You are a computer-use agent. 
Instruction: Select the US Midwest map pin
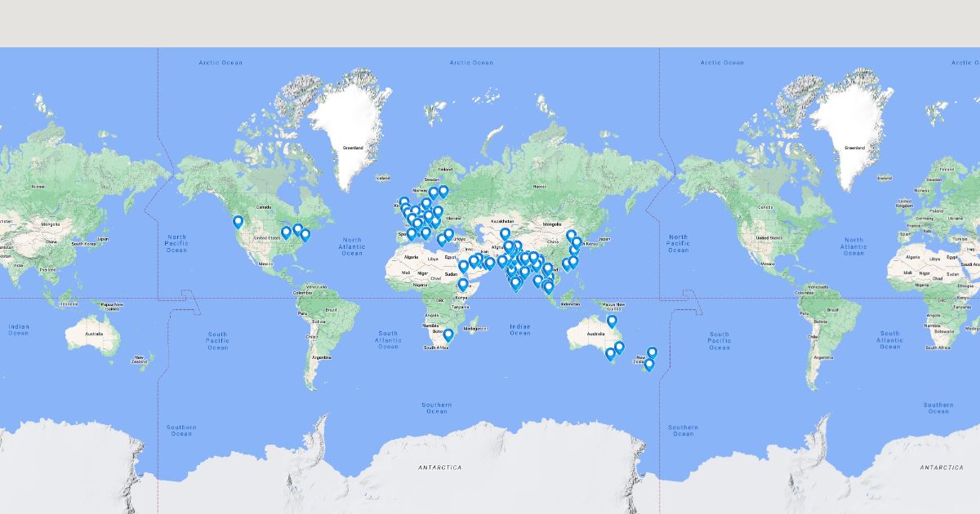pos(286,233)
